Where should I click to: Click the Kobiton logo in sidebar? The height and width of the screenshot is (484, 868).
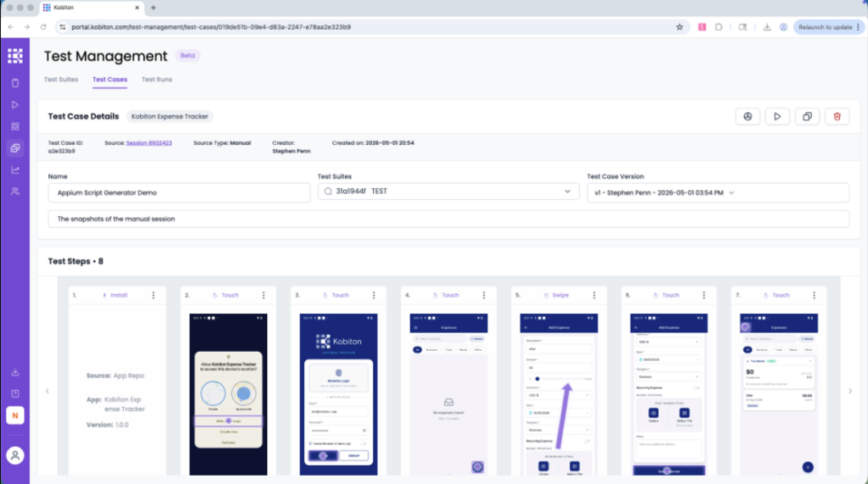(x=15, y=55)
